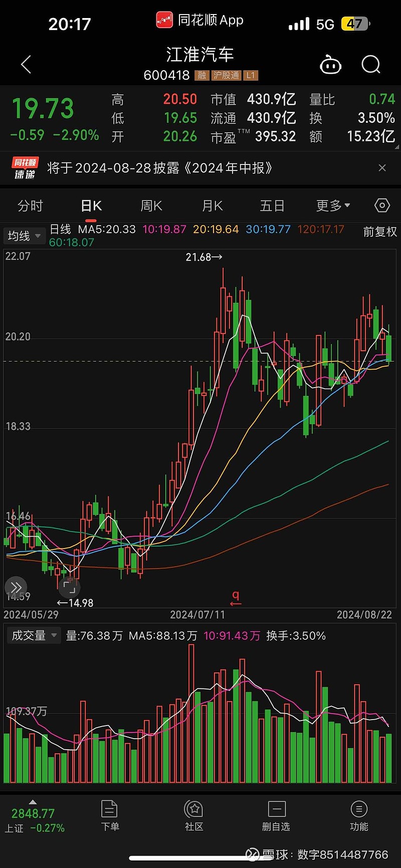Switch to 月K monthly chart tab
The width and height of the screenshot is (401, 868).
tap(212, 206)
